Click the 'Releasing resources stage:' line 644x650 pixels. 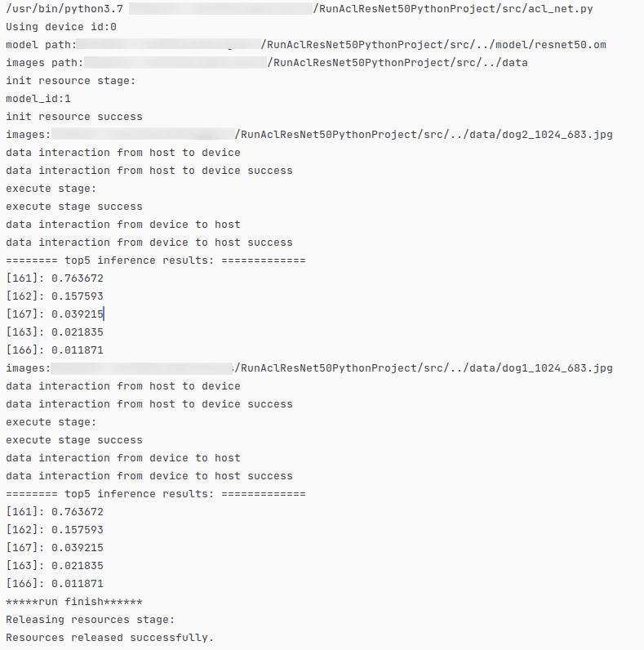point(90,620)
